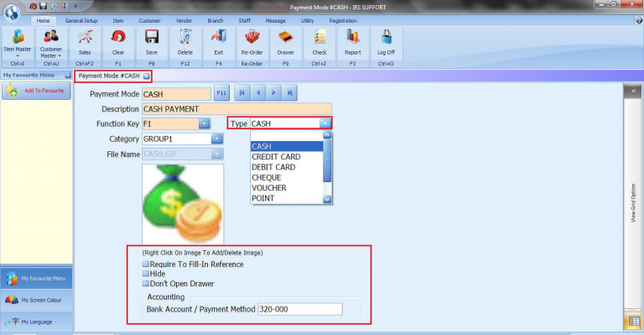Go to first record navigation arrow
644x335 pixels.
click(241, 93)
